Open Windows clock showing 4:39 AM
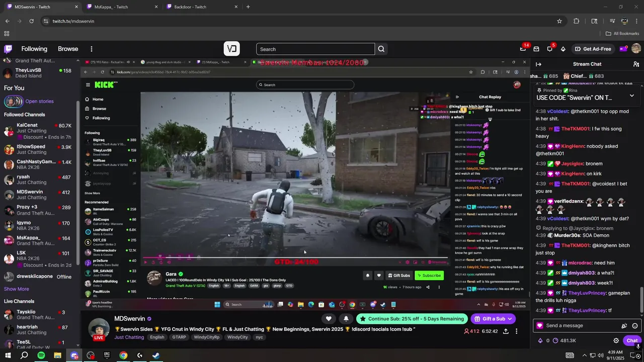Image resolution: width=644 pixels, height=362 pixels. (615, 355)
